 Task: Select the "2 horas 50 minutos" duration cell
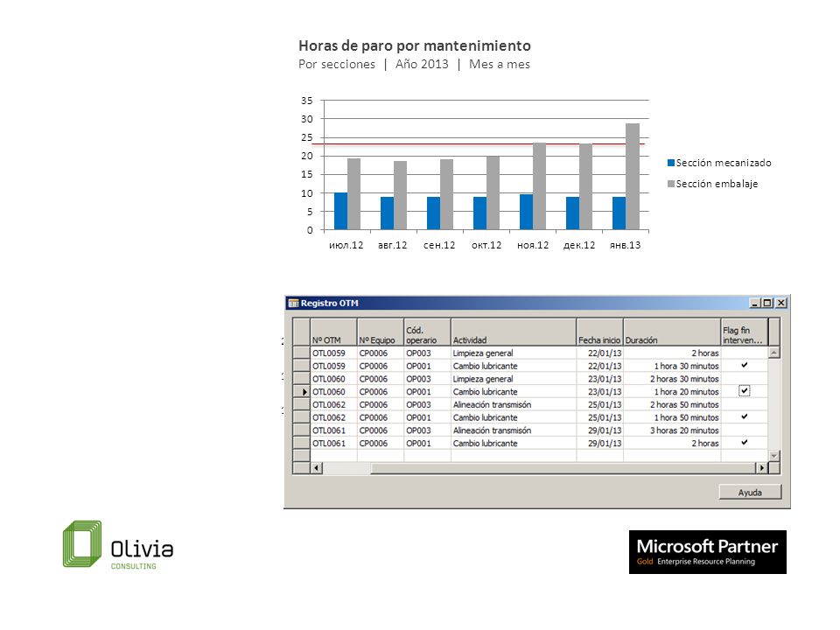coord(672,404)
